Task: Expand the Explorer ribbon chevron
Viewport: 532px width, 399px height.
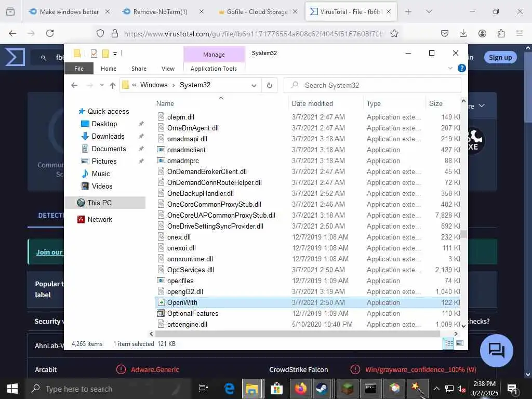Action: click(x=450, y=68)
